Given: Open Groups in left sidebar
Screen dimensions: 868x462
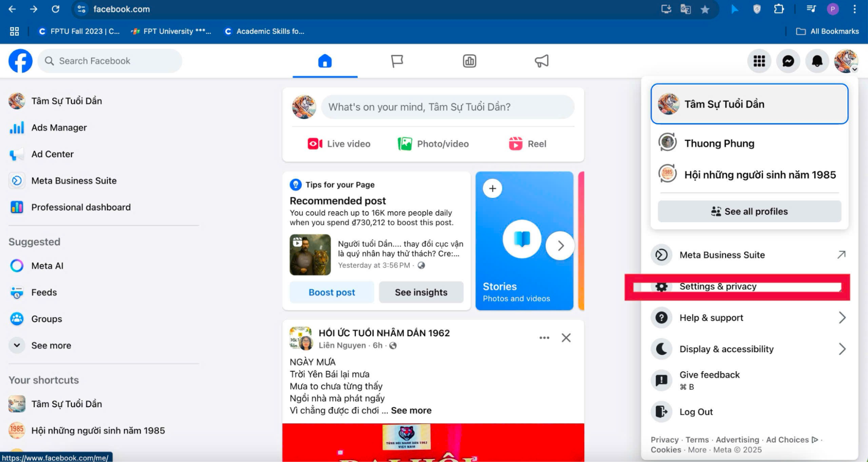Looking at the screenshot, I should point(103,319).
